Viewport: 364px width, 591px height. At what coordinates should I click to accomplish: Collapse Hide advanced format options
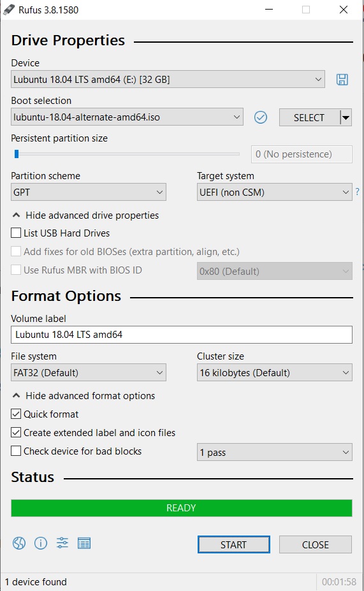(84, 396)
